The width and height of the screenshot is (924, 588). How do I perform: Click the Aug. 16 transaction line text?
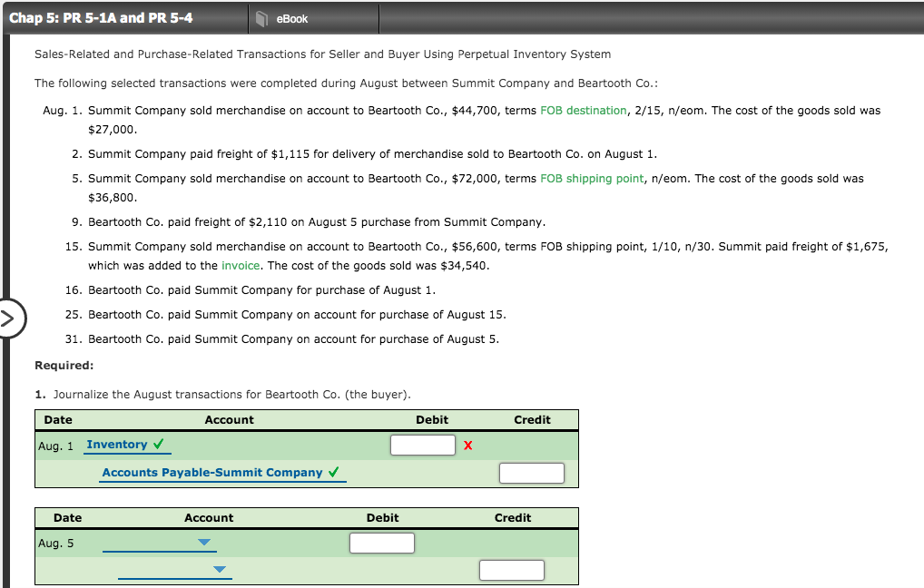click(261, 289)
